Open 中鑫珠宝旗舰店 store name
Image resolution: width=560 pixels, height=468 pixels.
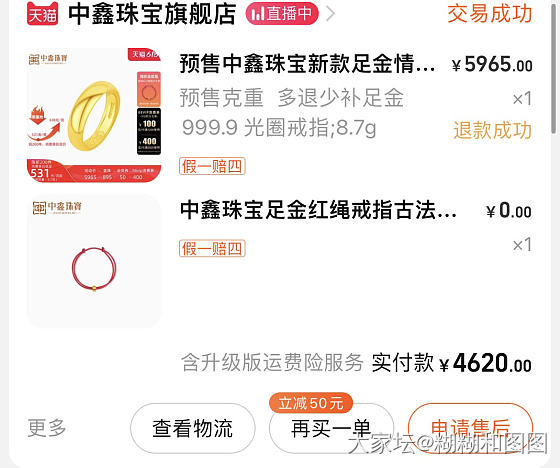(x=152, y=14)
